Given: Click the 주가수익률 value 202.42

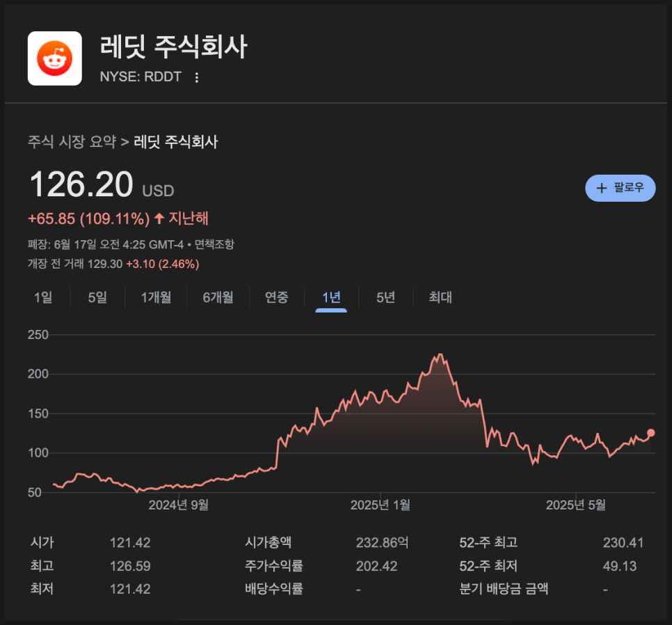Looking at the screenshot, I should pyautogui.click(x=377, y=566).
